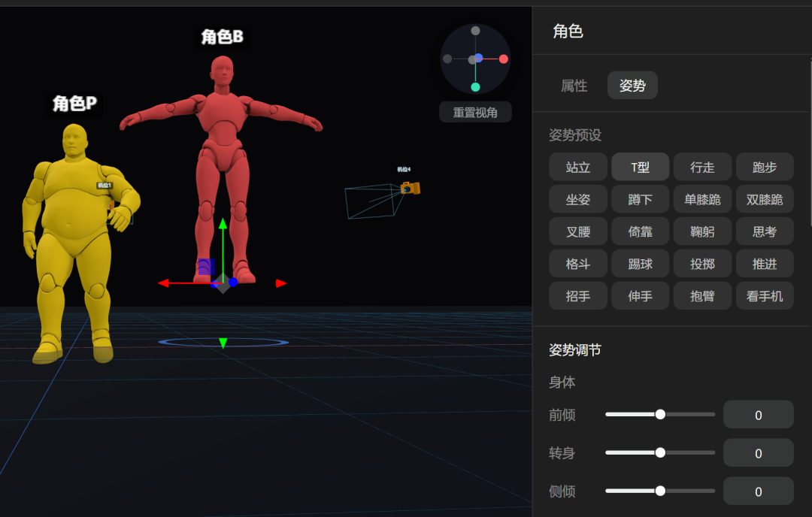Apply the 投掷 pose preset
This screenshot has width=812, height=517.
702,264
